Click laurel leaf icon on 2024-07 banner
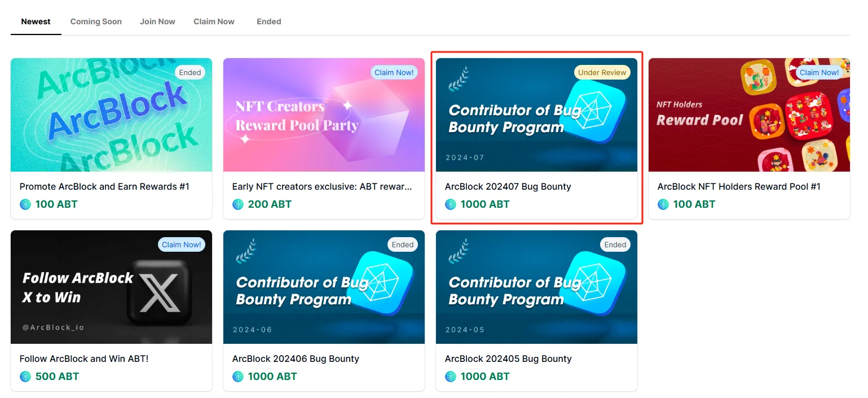Viewport: 868px width, 398px height. pyautogui.click(x=458, y=79)
